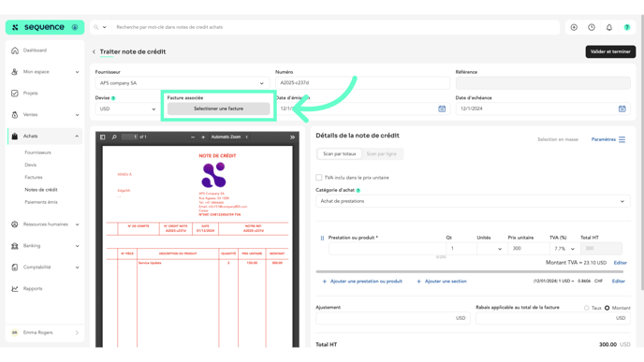Check TVA inclu dans le prix unitaire
The width and height of the screenshot is (644, 362).
(318, 178)
